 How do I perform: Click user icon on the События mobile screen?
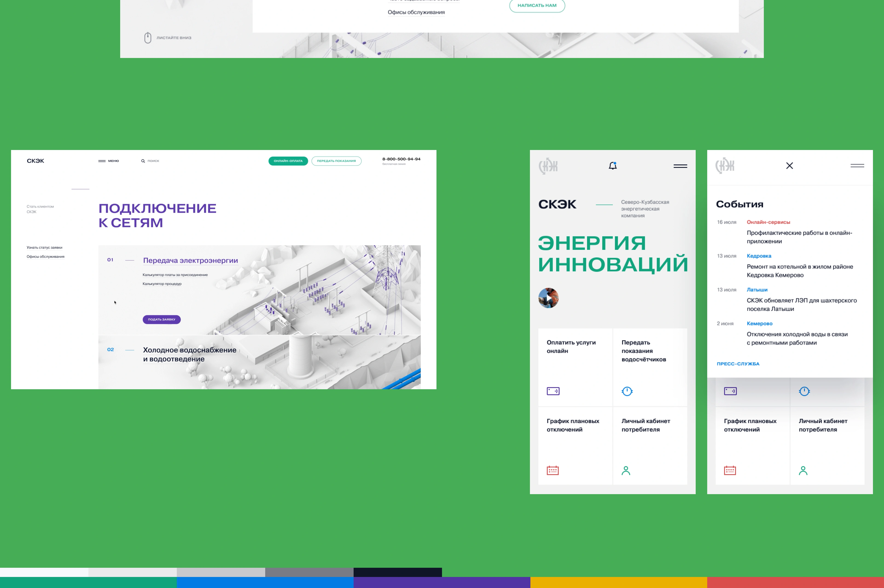803,470
